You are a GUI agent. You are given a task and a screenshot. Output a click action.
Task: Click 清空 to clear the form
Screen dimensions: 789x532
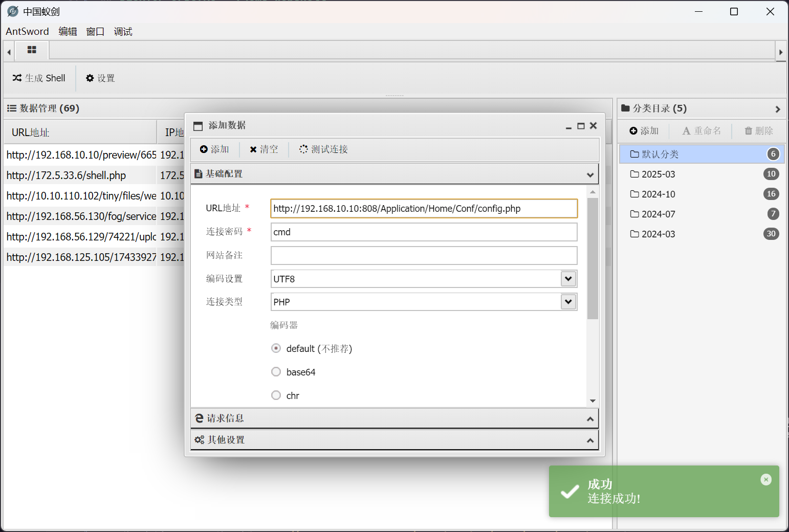point(264,149)
